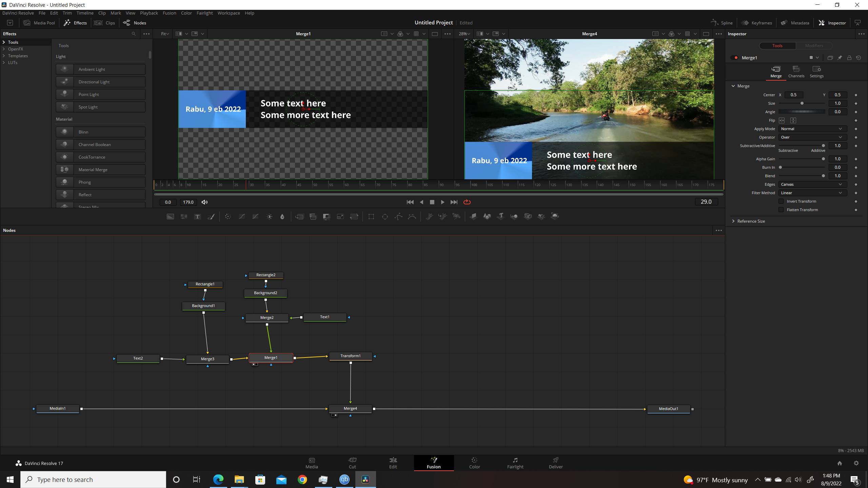The image size is (868, 488).
Task: Add the Ambient Light effect
Action: pyautogui.click(x=101, y=69)
